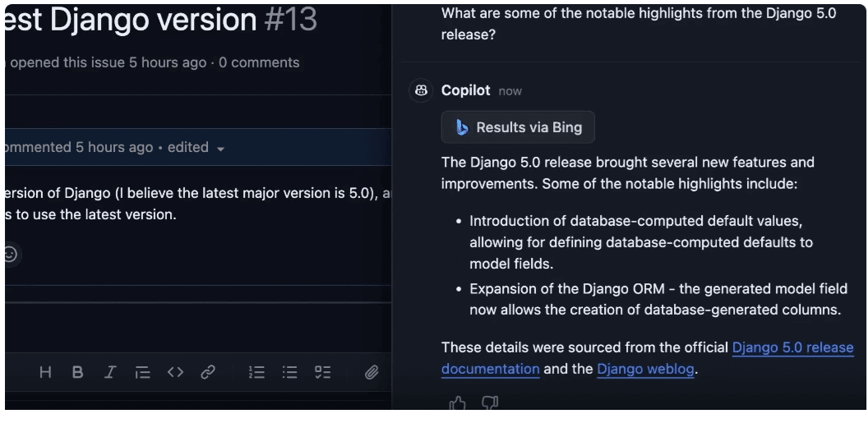Attach a file using the paperclip icon

point(372,373)
